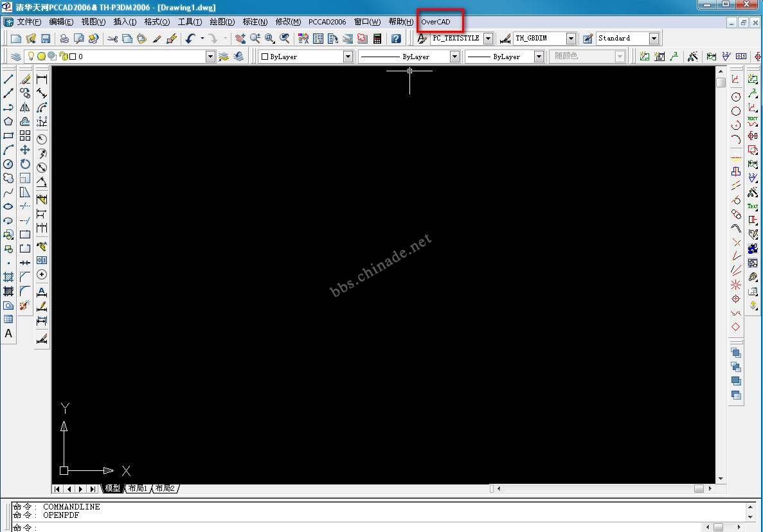The height and width of the screenshot is (532, 763).
Task: Select the Rotate tool
Action: (x=25, y=164)
